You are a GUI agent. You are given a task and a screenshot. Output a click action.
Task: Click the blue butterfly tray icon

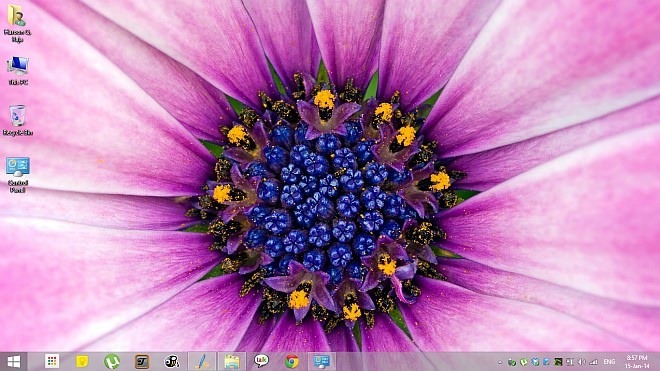click(535, 362)
